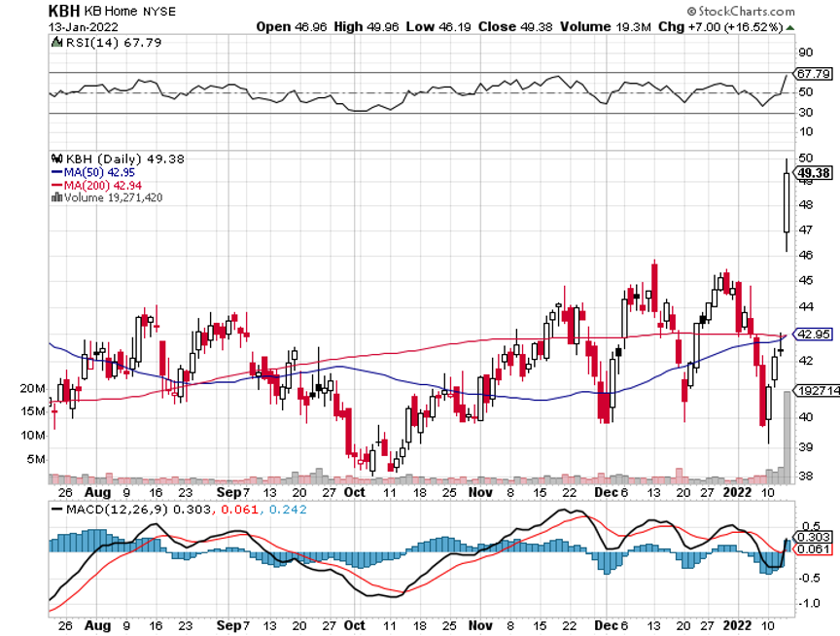Viewport: 840px width, 636px height.
Task: Click the NYSE exchange label
Action: [159, 12]
